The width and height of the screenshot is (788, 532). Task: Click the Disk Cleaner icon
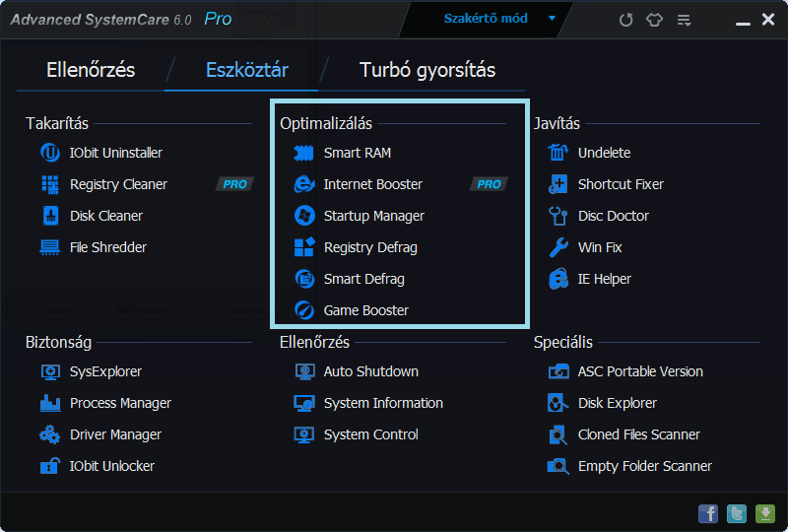tap(50, 216)
